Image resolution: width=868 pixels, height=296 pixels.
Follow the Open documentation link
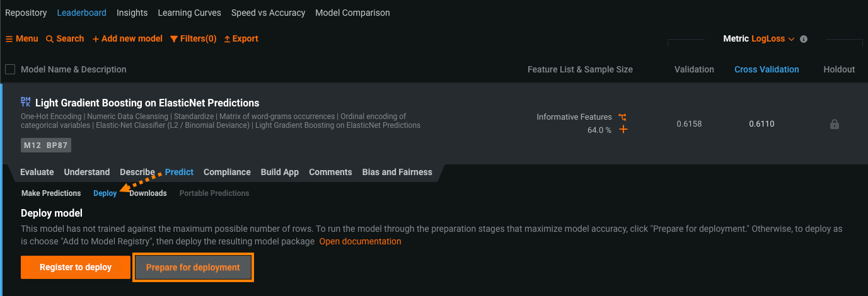click(360, 241)
